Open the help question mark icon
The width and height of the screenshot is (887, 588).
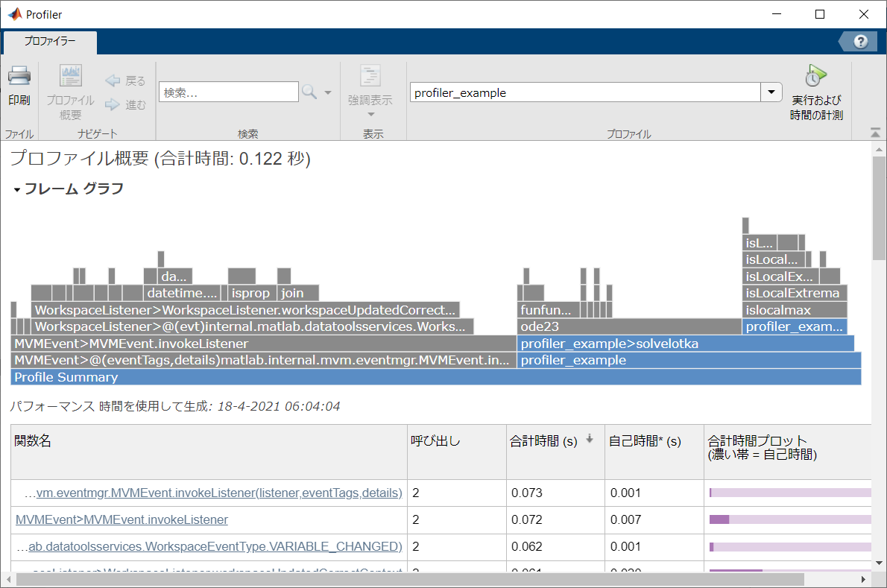(x=860, y=42)
